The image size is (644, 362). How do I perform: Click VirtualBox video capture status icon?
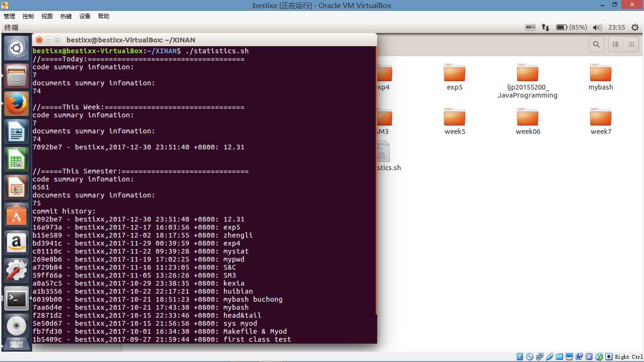click(x=579, y=357)
